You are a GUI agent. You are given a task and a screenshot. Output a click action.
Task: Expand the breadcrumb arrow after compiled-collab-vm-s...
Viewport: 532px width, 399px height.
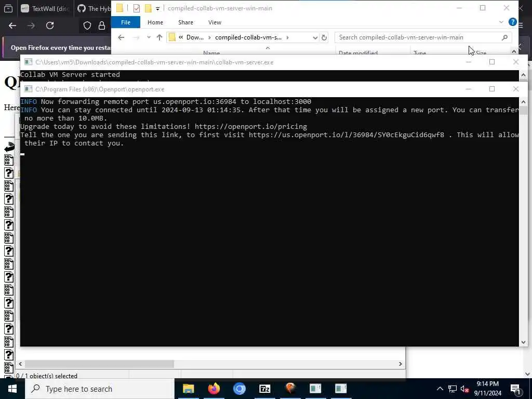pyautogui.click(x=287, y=37)
